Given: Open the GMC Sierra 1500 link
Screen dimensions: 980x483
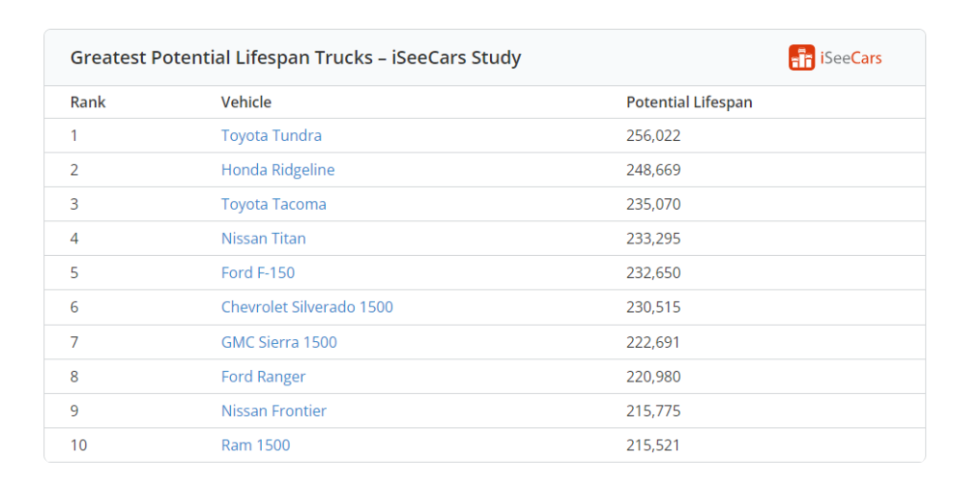Looking at the screenshot, I should (278, 342).
